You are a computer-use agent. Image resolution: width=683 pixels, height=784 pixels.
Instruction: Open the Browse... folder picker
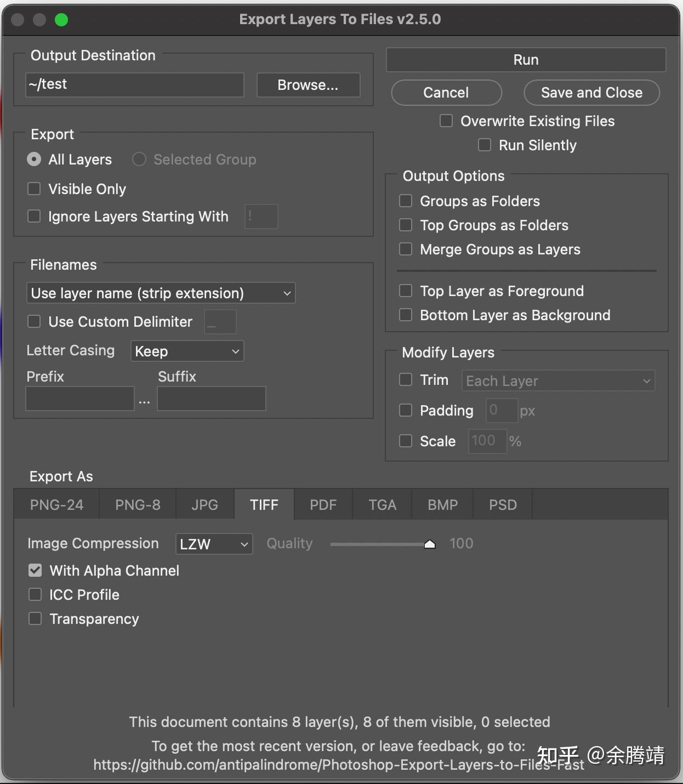[x=308, y=85]
